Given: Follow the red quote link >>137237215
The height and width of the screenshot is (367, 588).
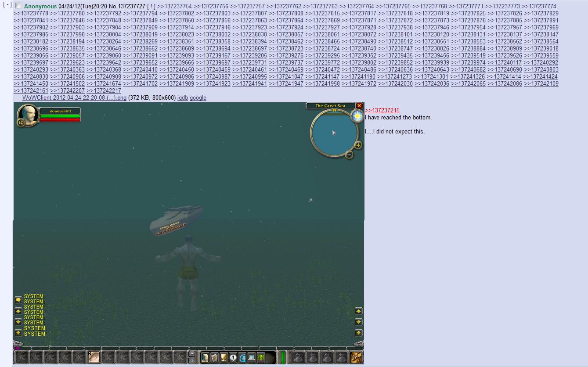Looking at the screenshot, I should (382, 111).
